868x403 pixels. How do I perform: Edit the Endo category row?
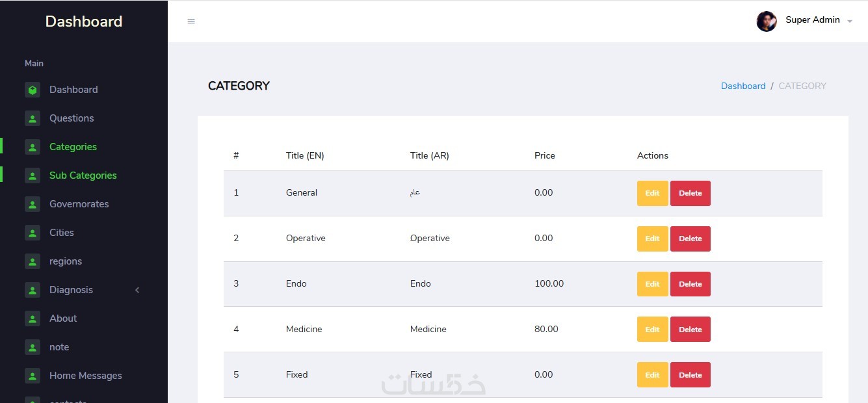tap(652, 284)
